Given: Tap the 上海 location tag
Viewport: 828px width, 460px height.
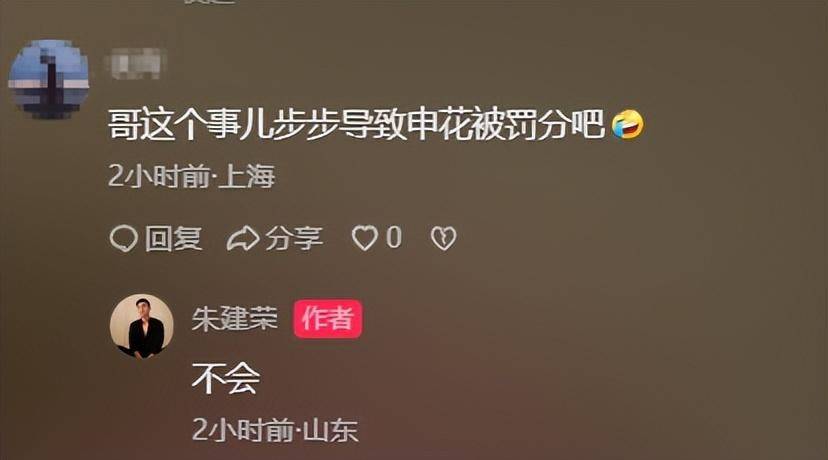Looking at the screenshot, I should pos(247,176).
